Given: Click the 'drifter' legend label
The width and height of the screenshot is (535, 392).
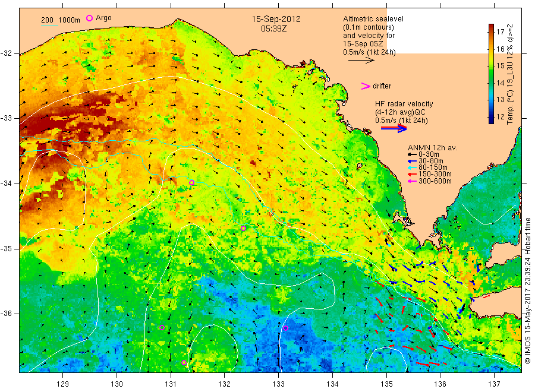Looking at the screenshot, I should (x=382, y=86).
